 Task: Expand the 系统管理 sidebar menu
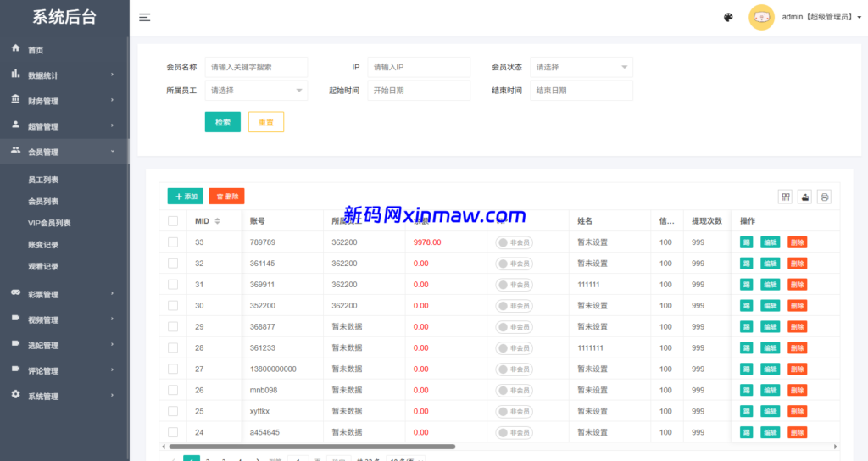tap(64, 396)
